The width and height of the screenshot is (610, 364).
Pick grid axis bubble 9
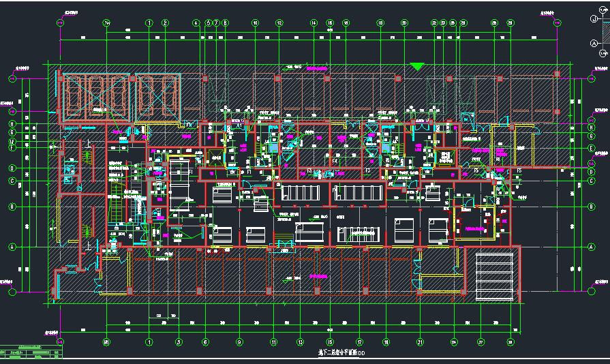[239, 342]
